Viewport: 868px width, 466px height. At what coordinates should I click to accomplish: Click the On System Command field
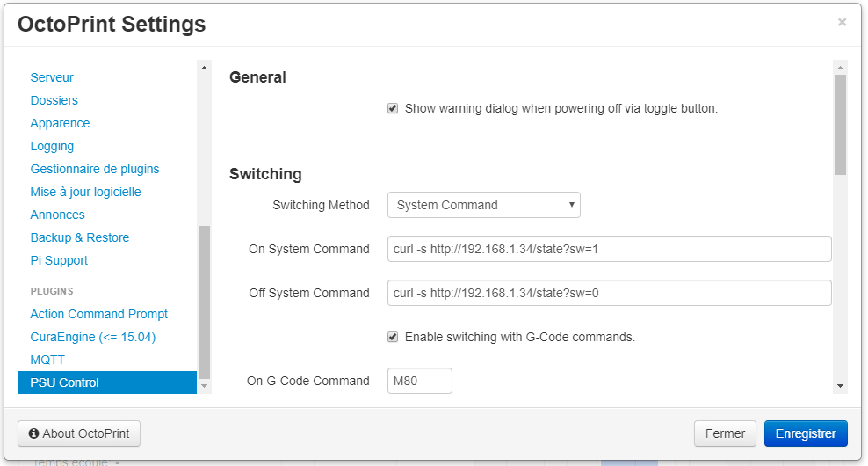pyautogui.click(x=609, y=249)
